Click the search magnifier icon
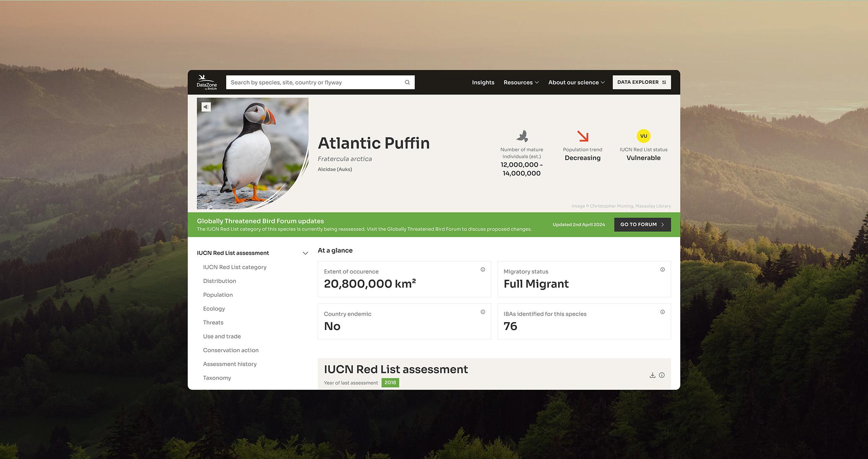The width and height of the screenshot is (868, 459). (407, 82)
